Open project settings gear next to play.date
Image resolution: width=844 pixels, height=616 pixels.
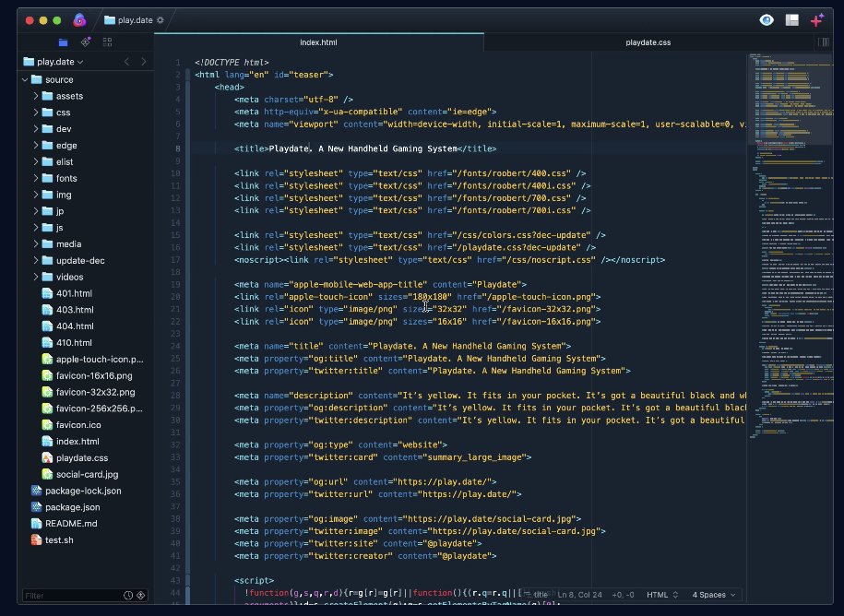[x=160, y=20]
